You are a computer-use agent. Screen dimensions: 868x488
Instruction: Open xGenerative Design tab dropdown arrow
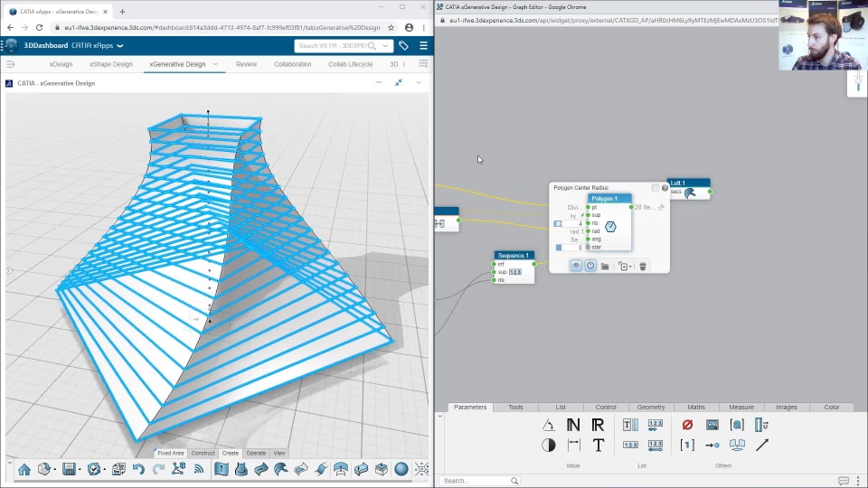click(215, 64)
